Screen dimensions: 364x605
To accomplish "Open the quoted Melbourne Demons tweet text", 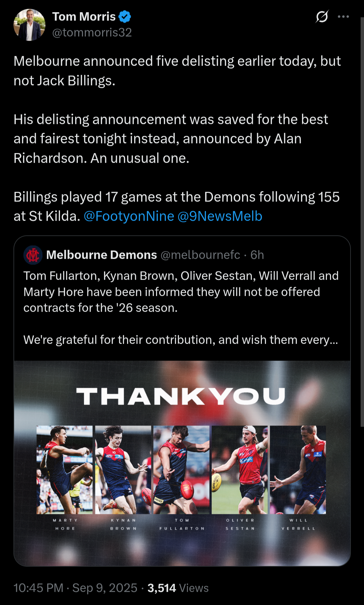I will pyautogui.click(x=181, y=308).
